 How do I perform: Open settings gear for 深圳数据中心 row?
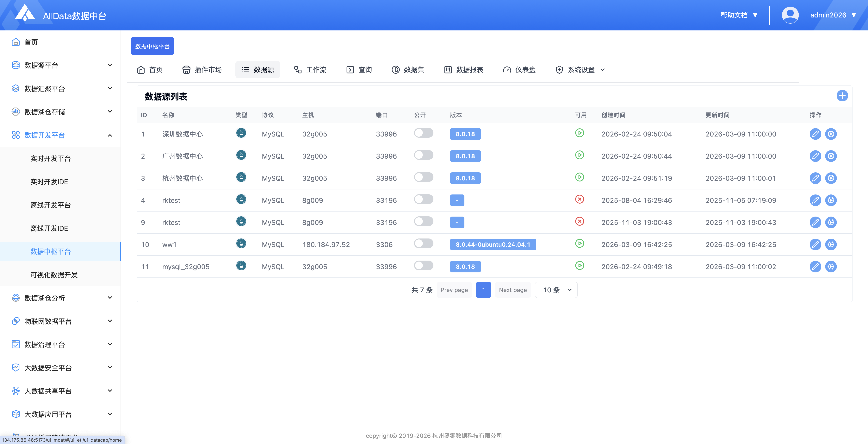(831, 134)
